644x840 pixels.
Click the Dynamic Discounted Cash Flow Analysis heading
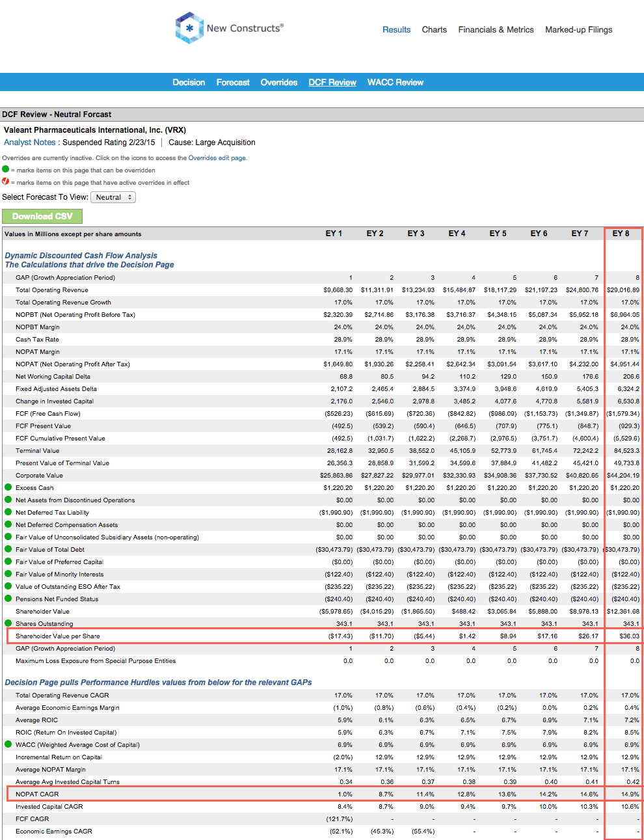tap(81, 256)
